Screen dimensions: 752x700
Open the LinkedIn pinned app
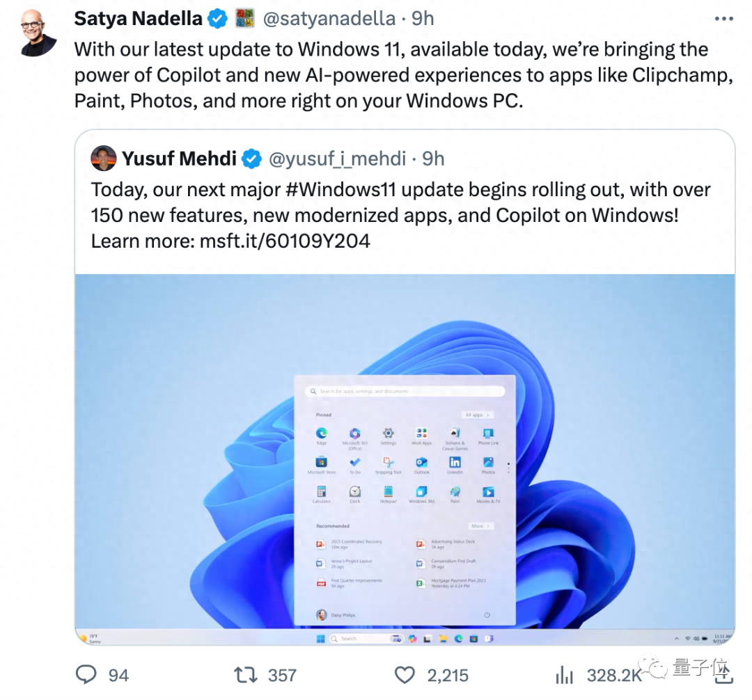(455, 463)
